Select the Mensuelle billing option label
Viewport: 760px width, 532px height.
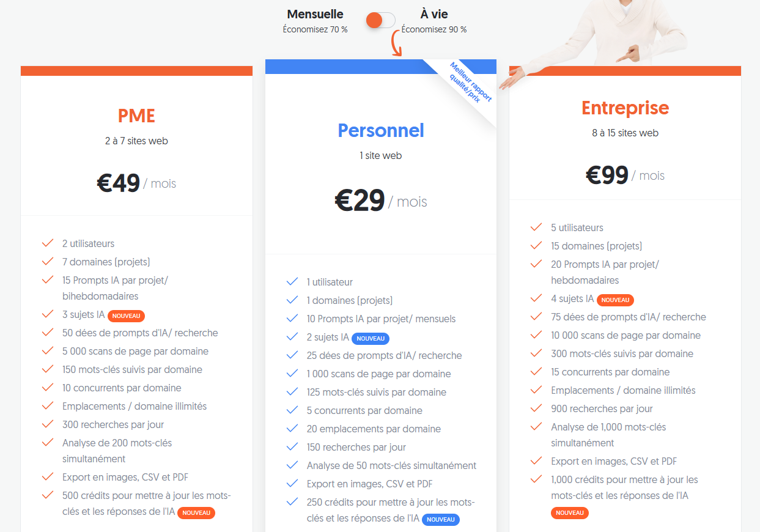pos(315,14)
